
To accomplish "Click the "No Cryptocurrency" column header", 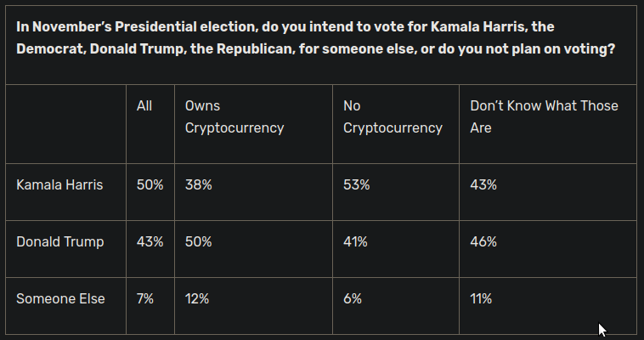I will pyautogui.click(x=393, y=117).
